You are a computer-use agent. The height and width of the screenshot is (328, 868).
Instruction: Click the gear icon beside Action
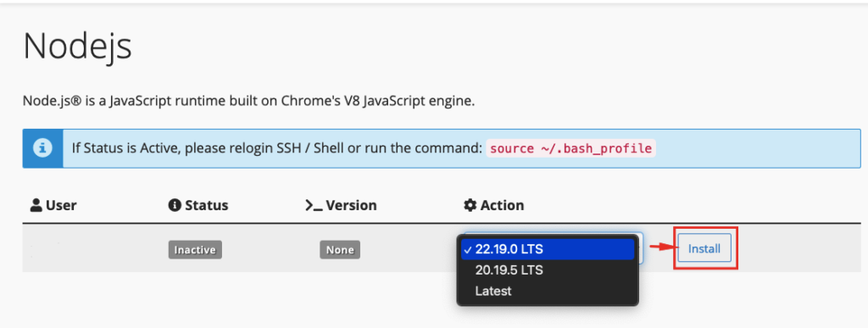tap(470, 205)
